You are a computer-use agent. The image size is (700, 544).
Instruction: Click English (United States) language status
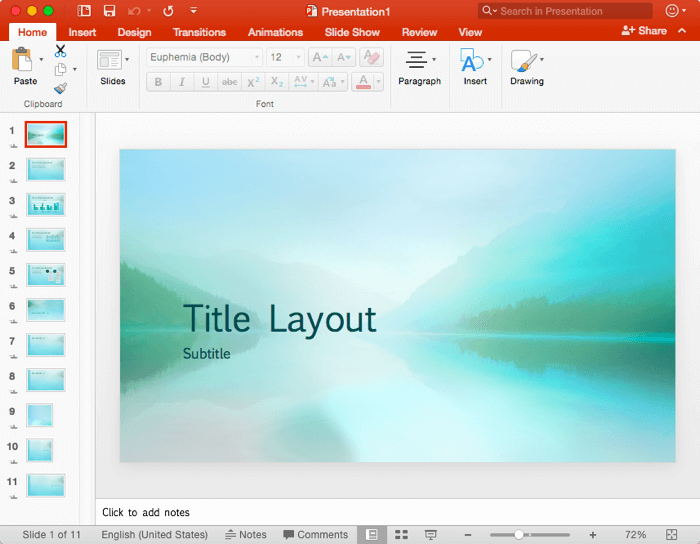click(154, 535)
